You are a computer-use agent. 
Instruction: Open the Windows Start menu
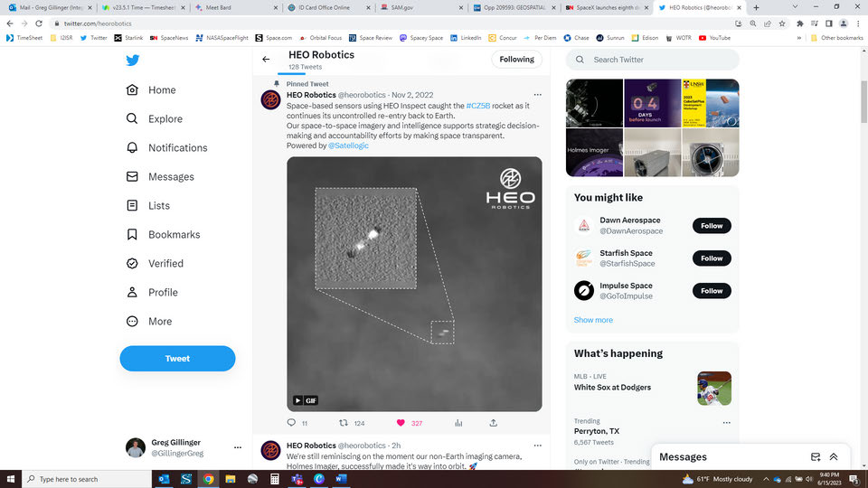pyautogui.click(x=11, y=479)
